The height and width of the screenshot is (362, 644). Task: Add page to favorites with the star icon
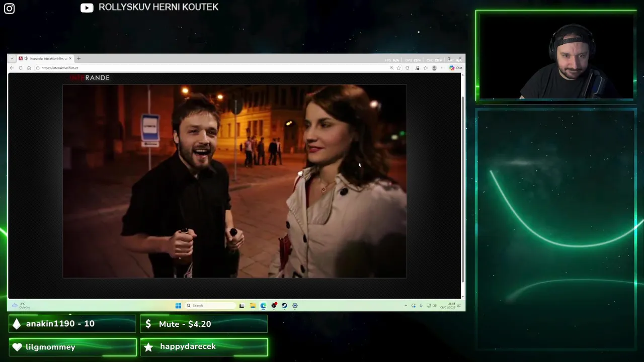point(398,68)
